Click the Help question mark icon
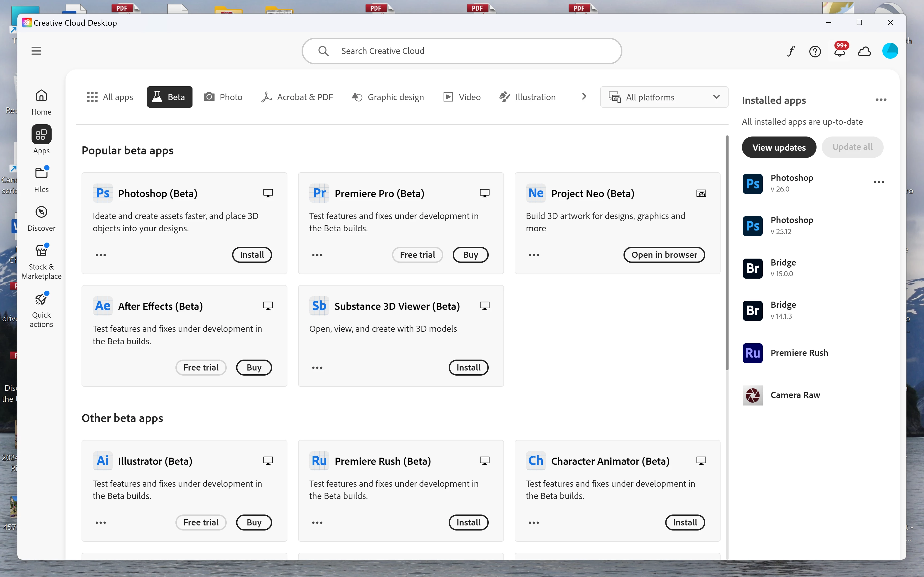Viewport: 924px width, 577px height. tap(815, 51)
